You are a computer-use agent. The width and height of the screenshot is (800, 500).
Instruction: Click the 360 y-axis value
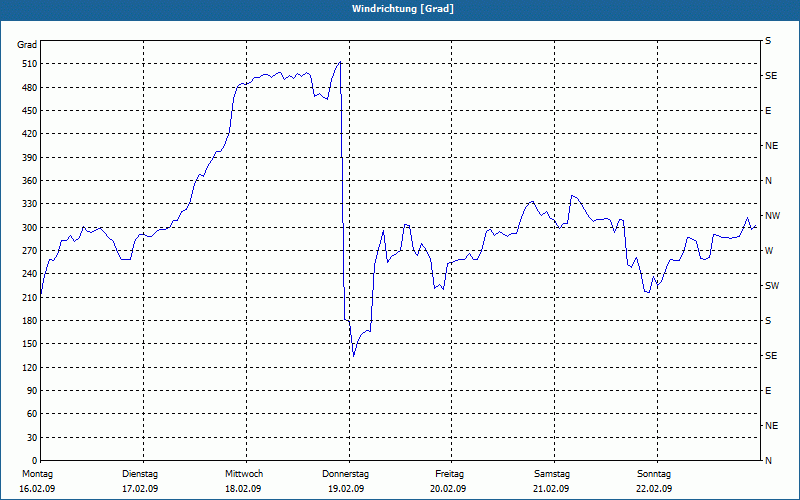[x=30, y=181]
